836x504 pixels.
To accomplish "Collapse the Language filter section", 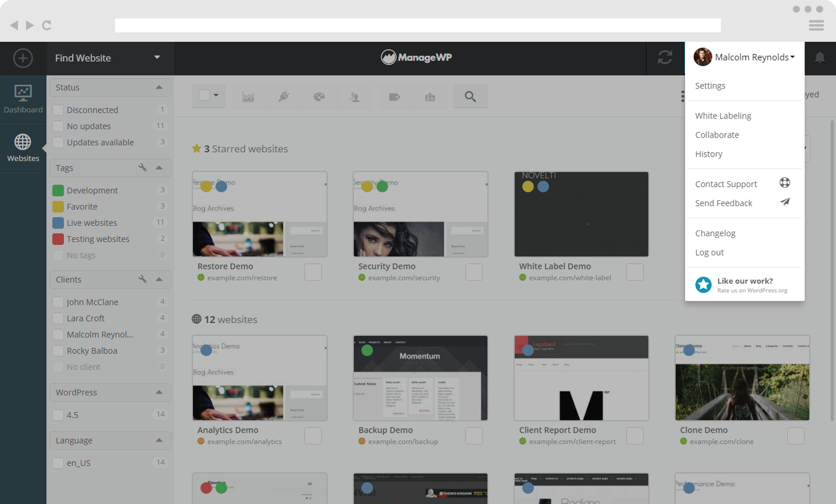I will click(x=159, y=440).
